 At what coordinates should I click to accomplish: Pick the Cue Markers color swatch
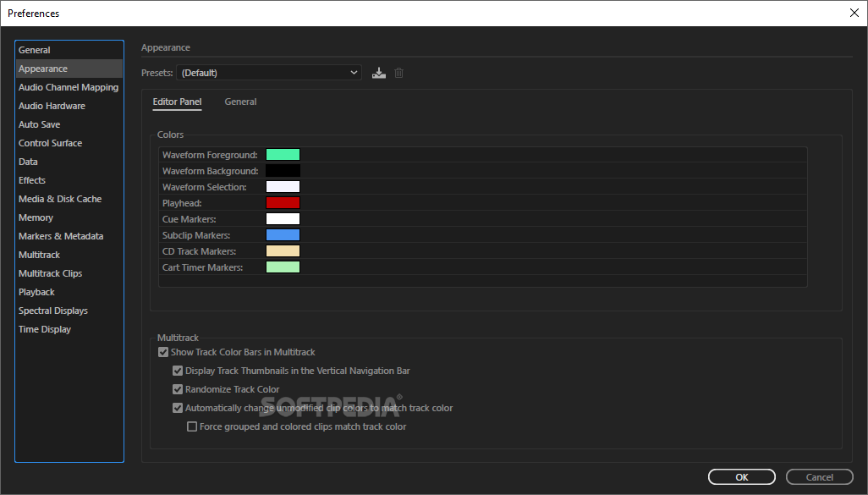click(x=283, y=218)
